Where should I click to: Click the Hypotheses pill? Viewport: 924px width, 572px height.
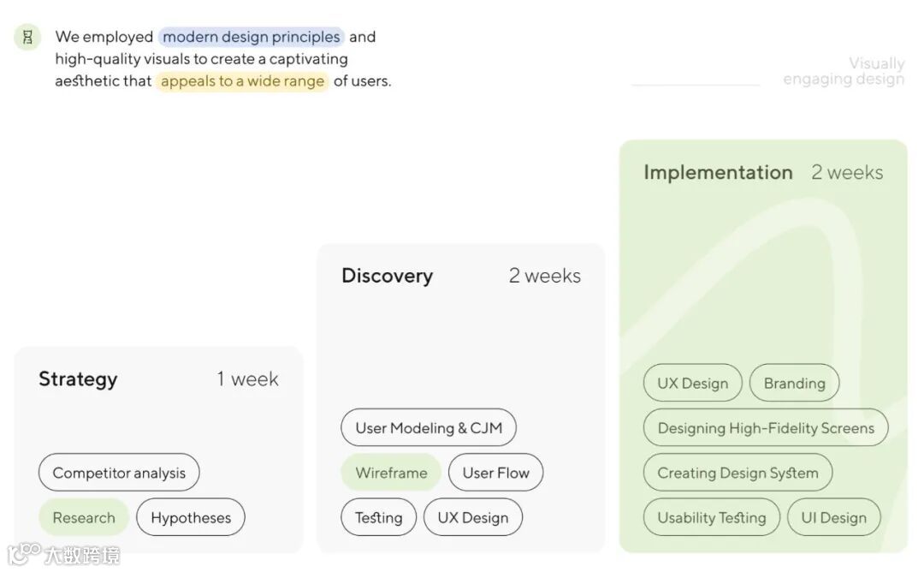191,517
